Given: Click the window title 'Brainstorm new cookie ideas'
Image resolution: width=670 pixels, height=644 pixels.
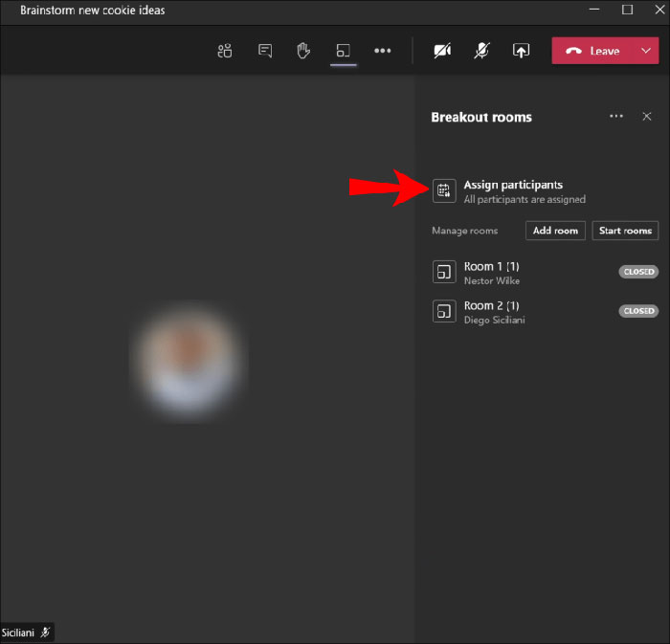Looking at the screenshot, I should click(x=92, y=11).
